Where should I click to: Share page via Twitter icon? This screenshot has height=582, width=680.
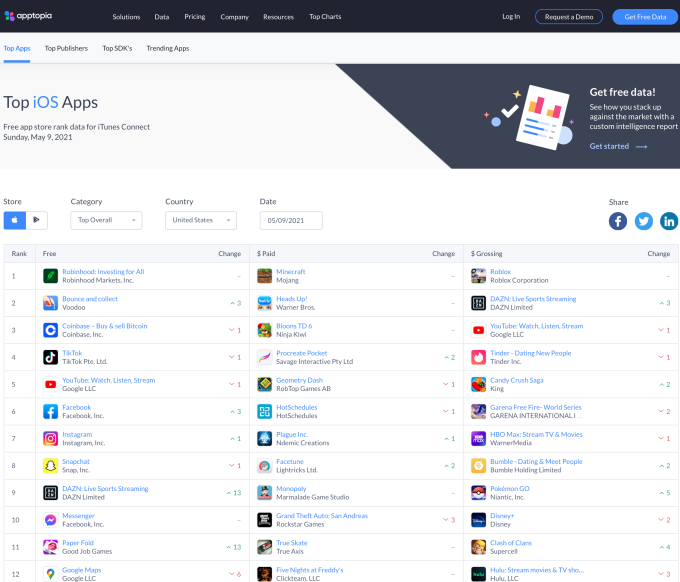(644, 221)
